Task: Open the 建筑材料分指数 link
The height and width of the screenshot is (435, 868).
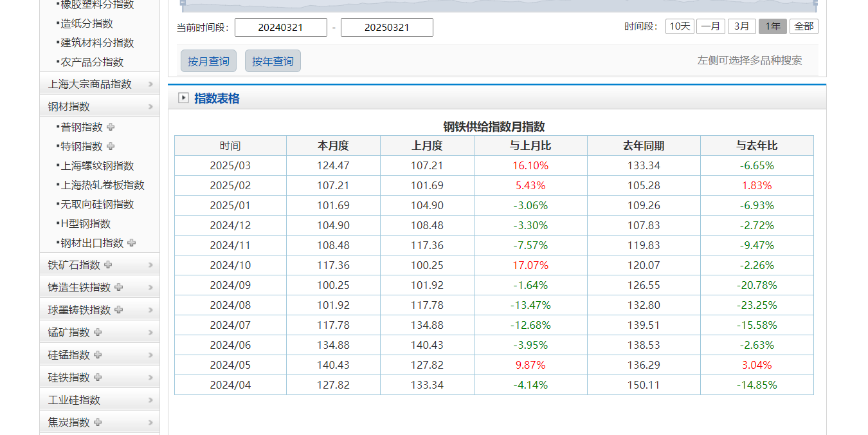Action: pyautogui.click(x=97, y=42)
